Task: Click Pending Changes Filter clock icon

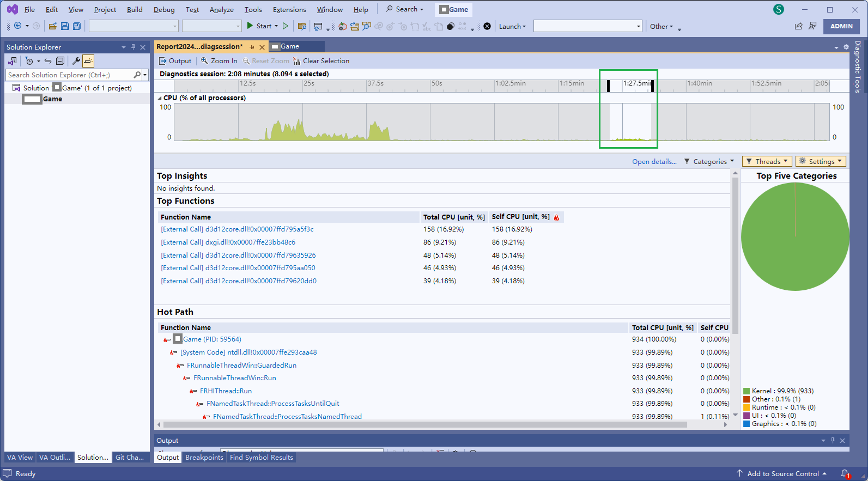Action: click(x=29, y=61)
